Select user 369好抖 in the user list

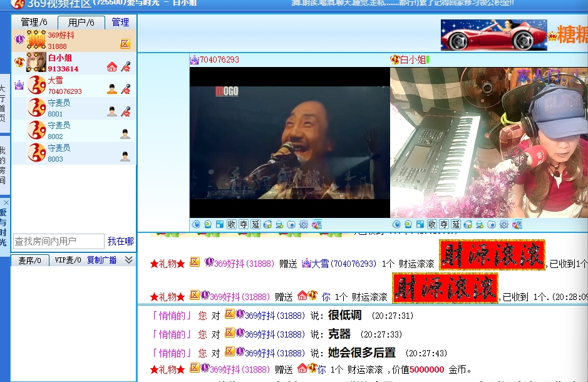[74, 41]
